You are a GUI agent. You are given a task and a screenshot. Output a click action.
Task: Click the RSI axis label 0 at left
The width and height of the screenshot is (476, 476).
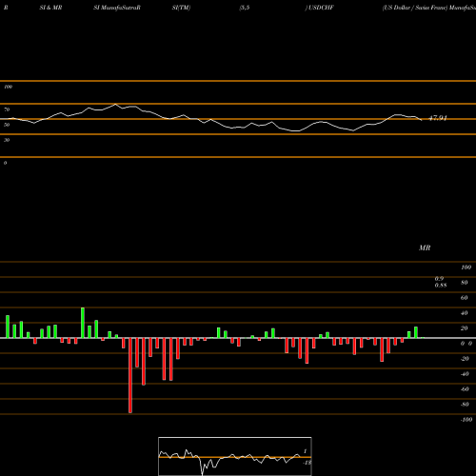[x=5, y=163]
